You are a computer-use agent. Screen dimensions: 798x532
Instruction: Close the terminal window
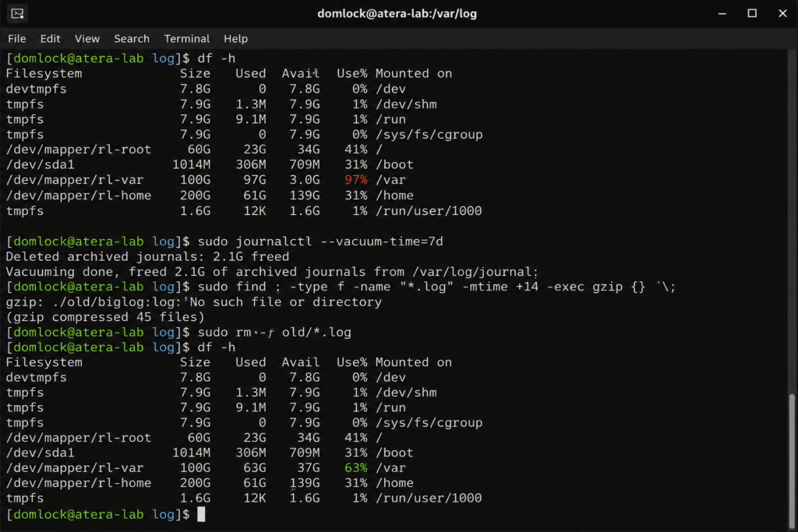782,13
